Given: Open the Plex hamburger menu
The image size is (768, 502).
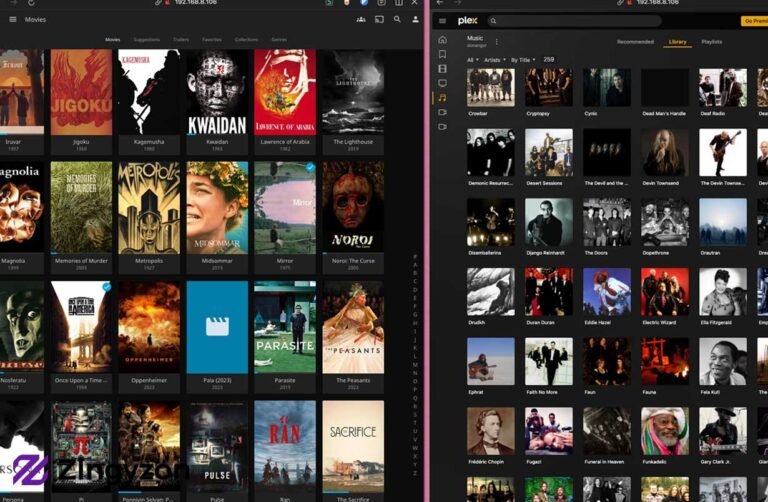Looking at the screenshot, I should point(442,21).
